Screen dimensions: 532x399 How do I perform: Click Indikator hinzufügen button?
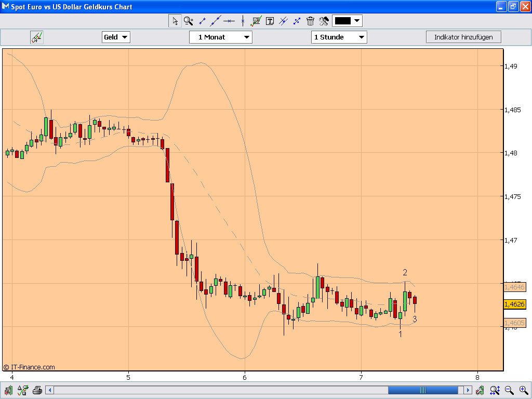[463, 37]
